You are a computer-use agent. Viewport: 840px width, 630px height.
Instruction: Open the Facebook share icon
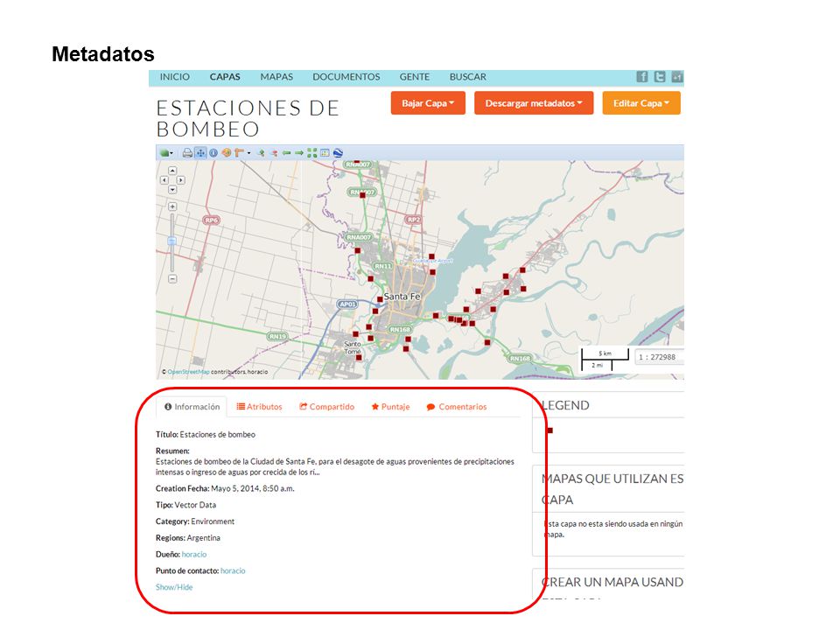click(641, 77)
